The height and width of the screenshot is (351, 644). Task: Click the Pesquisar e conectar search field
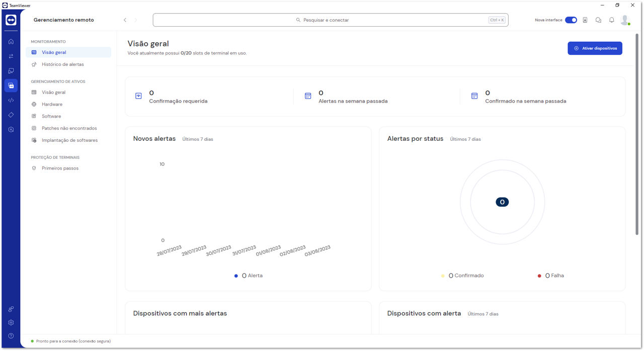330,20
